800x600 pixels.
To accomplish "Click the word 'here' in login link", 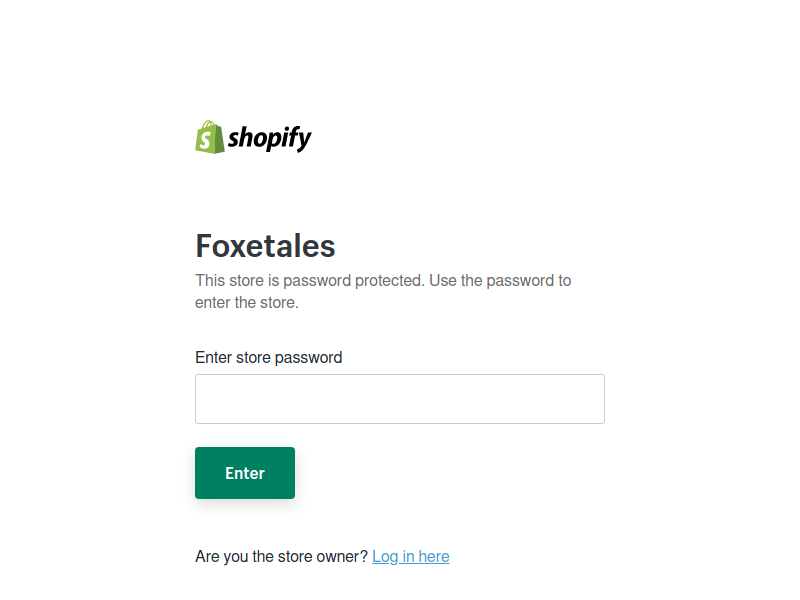I will click(x=434, y=557).
